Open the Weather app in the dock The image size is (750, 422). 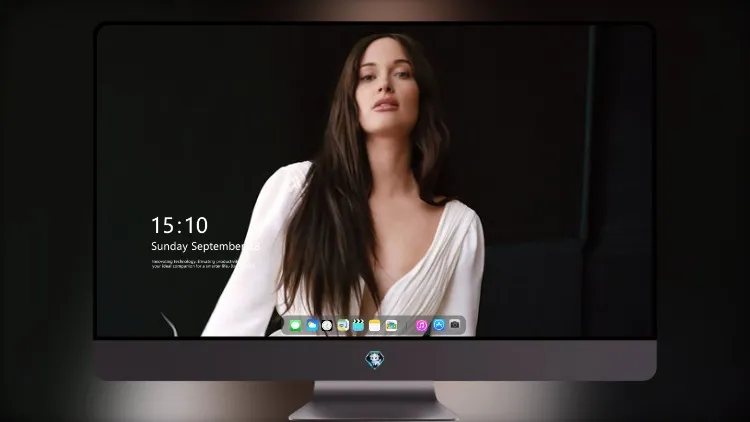click(x=312, y=326)
